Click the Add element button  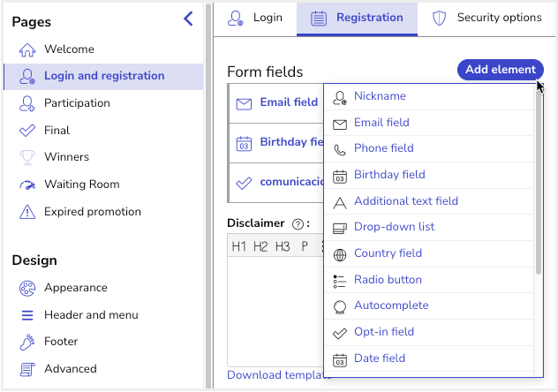click(x=500, y=70)
